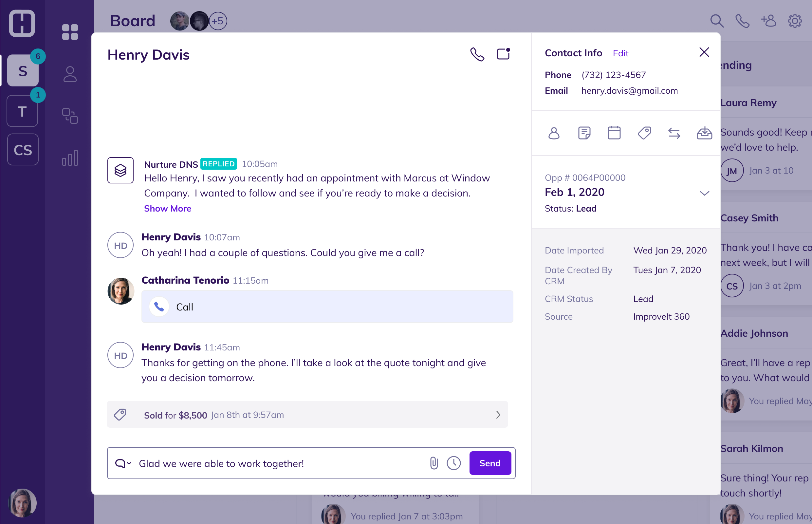Open the analytics bar chart icon in sidebar
Viewport: 812px width, 524px height.
coord(69,158)
